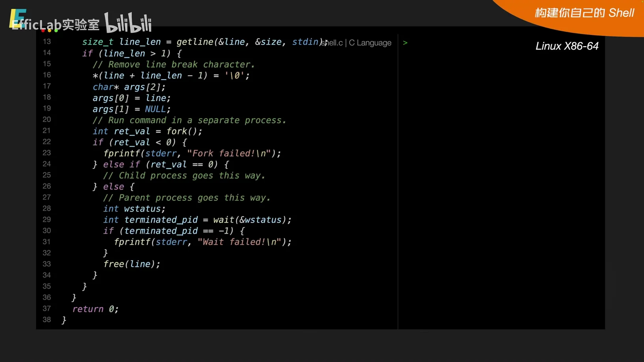The image size is (644, 362).
Task: Click line number 29 in the gutter
Action: 47,220
